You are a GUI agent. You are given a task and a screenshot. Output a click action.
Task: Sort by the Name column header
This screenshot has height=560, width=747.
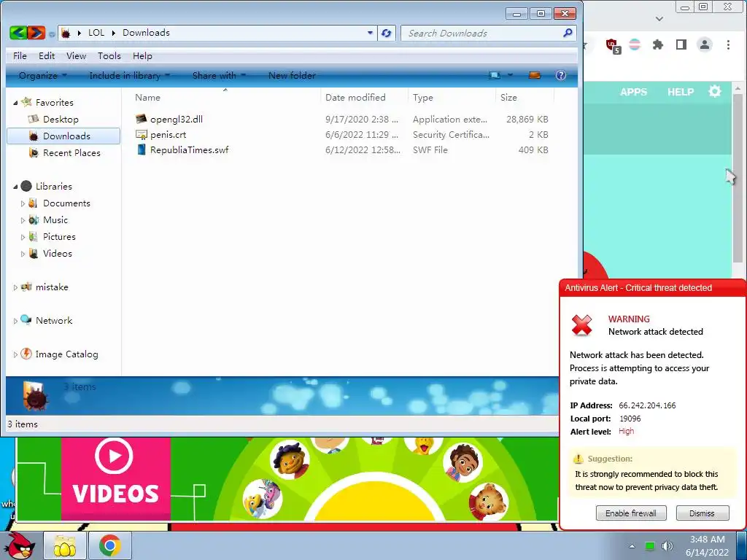pyautogui.click(x=147, y=97)
